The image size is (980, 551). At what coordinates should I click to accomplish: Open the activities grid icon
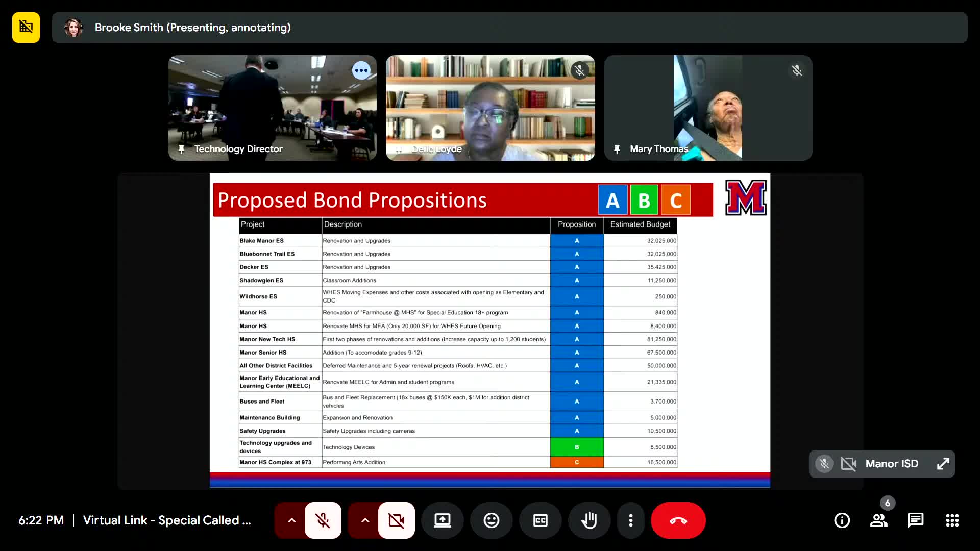pos(952,520)
